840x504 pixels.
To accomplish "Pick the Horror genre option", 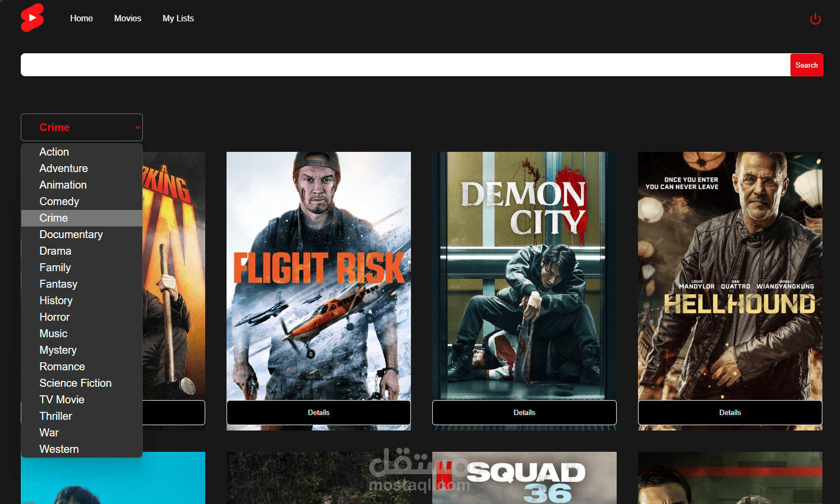I will 82,317.
